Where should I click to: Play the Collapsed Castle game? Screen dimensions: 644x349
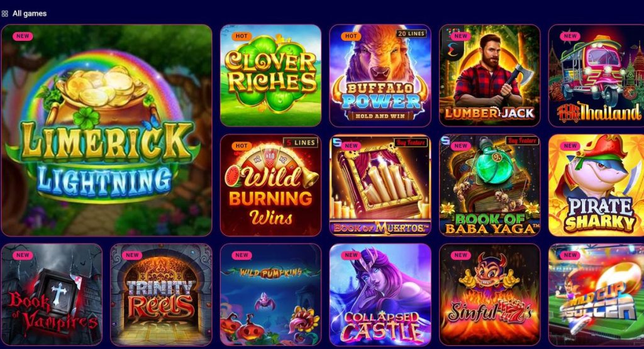point(380,294)
